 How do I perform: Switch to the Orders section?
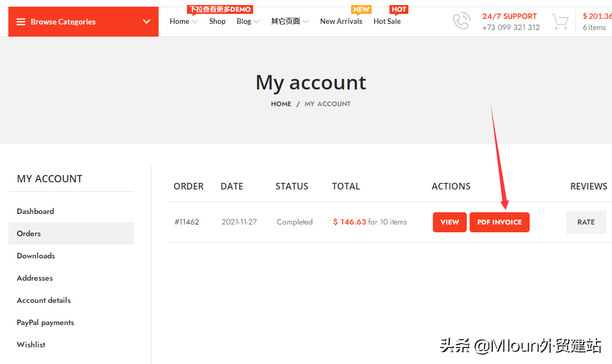[28, 233]
